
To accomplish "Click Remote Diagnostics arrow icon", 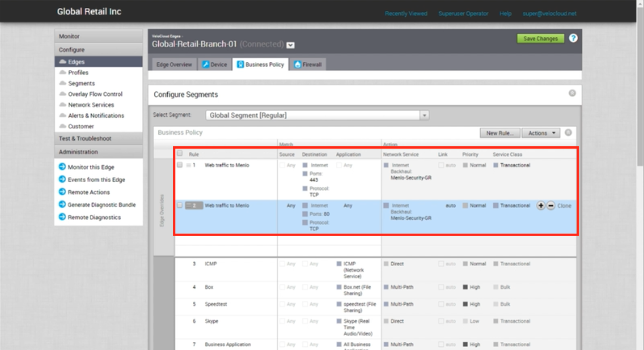I will coord(62,217).
